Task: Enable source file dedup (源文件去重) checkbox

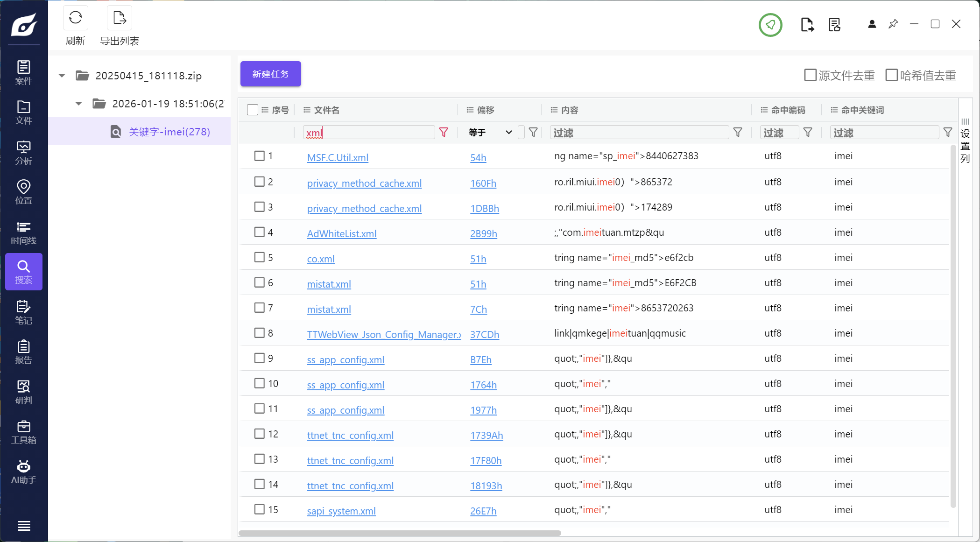Action: pos(810,75)
